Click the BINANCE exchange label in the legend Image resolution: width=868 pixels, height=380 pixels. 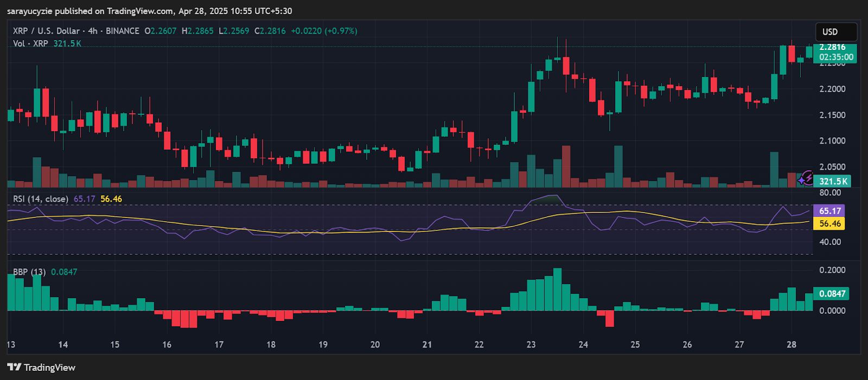[123, 31]
